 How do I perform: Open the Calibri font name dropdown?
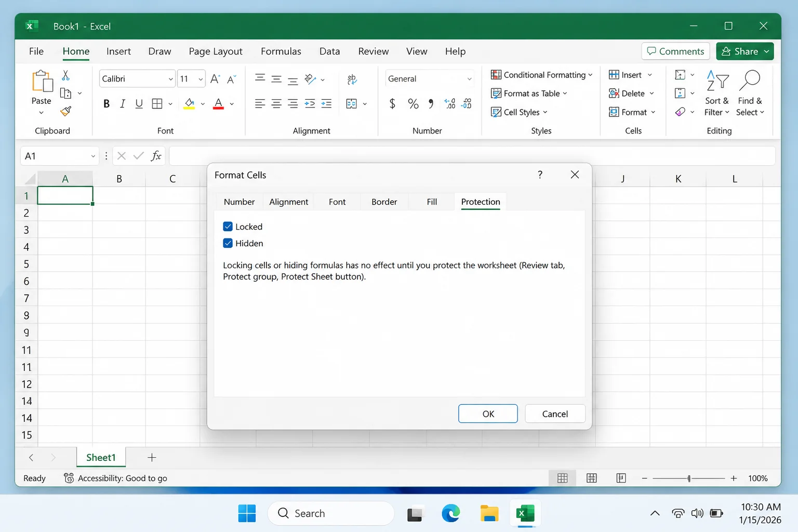coord(170,79)
